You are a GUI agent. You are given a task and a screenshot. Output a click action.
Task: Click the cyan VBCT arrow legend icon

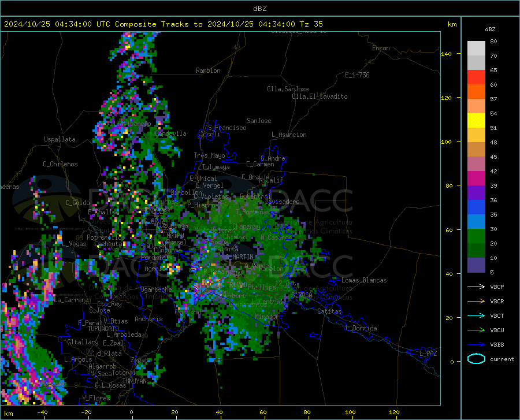coord(476,315)
